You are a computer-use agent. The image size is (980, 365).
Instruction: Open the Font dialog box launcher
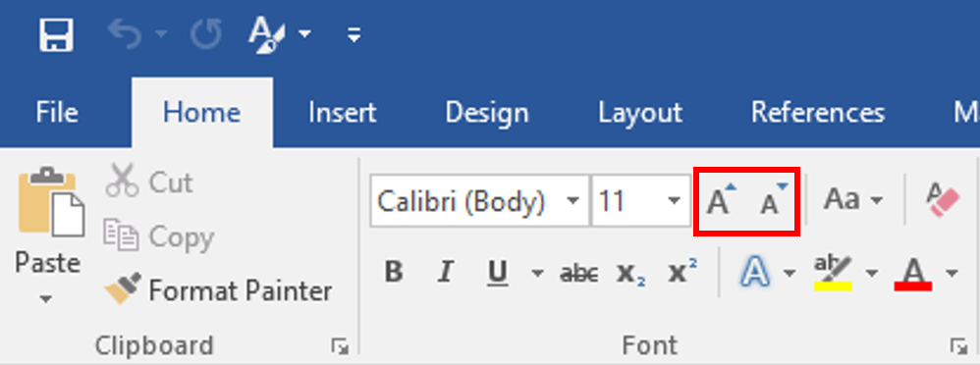(956, 345)
